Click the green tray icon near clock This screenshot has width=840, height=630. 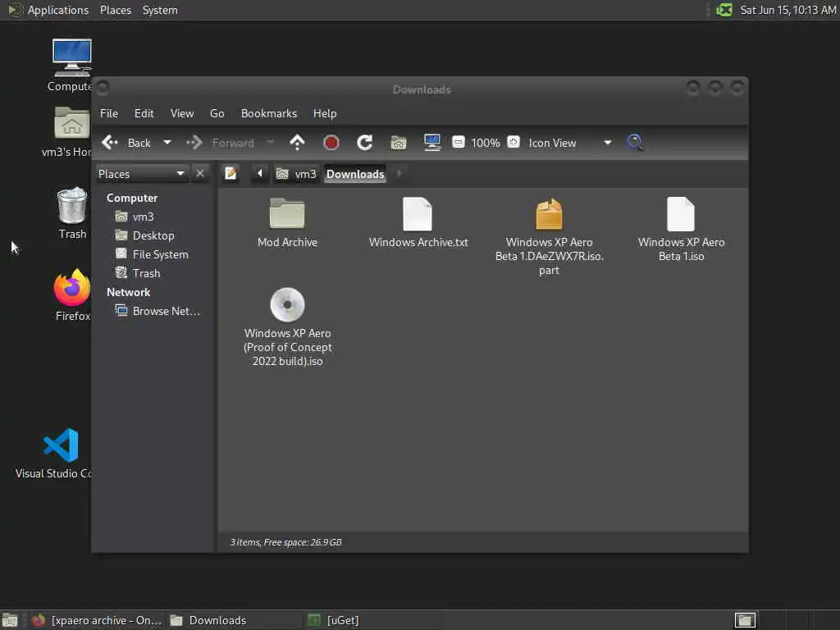point(724,10)
